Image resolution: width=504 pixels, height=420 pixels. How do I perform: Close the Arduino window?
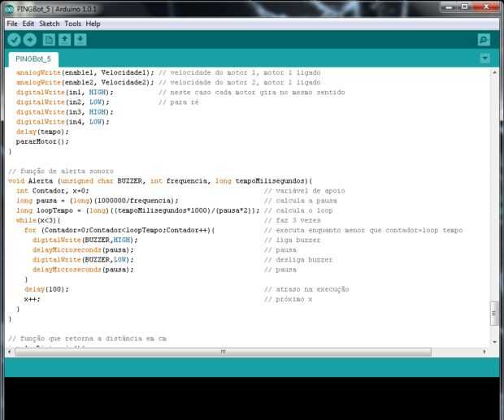[x=486, y=7]
